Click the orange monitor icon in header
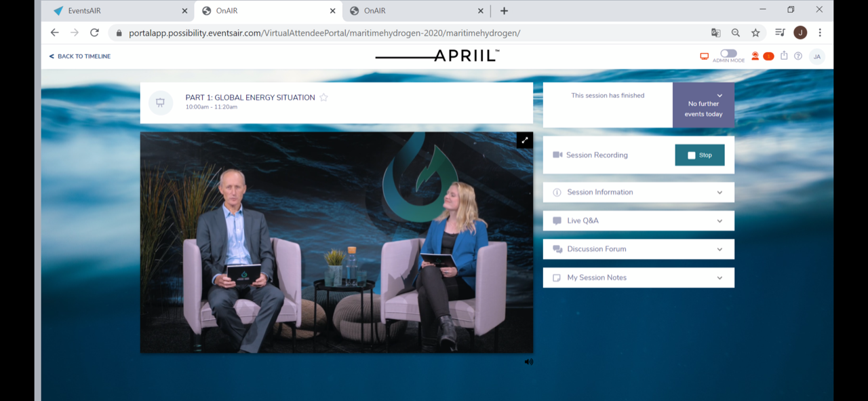868x401 pixels. point(704,56)
